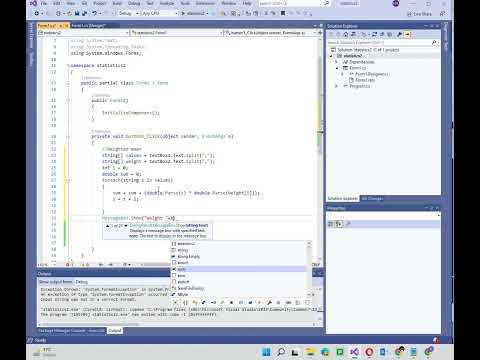
Task: Select Form1.resx in Solution Explorer
Action: click(x=365, y=80)
